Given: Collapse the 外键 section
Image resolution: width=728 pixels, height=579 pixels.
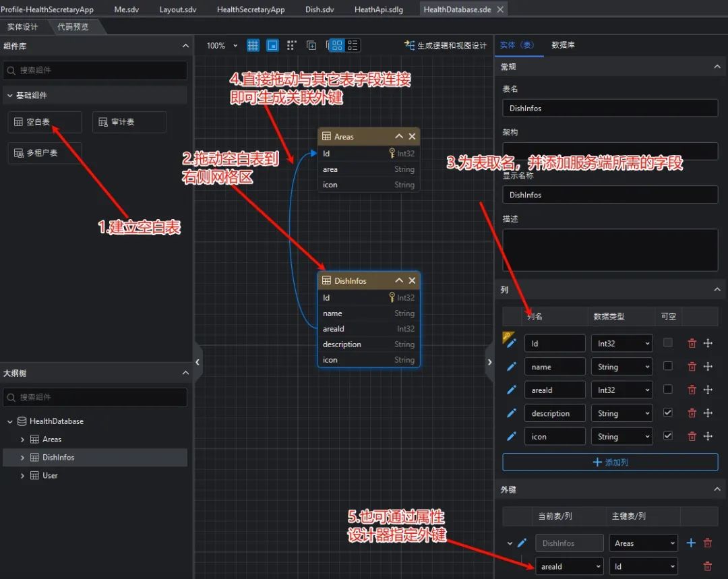Looking at the screenshot, I should click(x=717, y=489).
